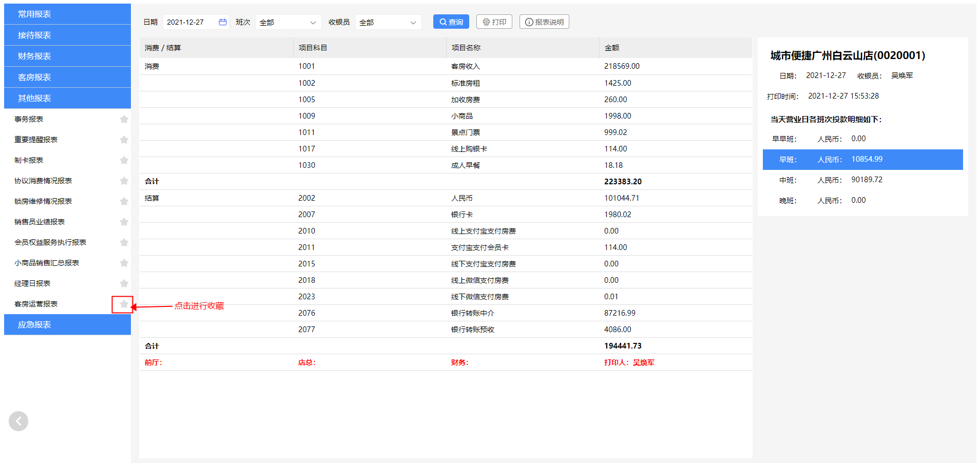Select the 晚班 shift row
Viewport: 980px width, 463px height.
point(863,201)
